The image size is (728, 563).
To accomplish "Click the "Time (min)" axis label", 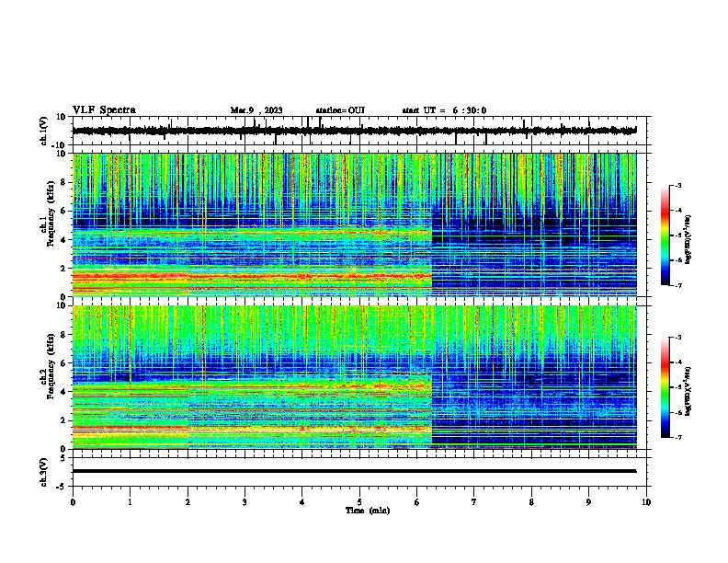I will click(368, 511).
